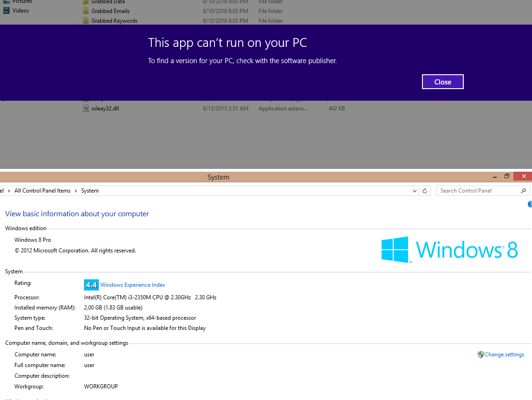Select the Grabbed Emails folder
Image resolution: width=532 pixels, height=400 pixels.
110,11
